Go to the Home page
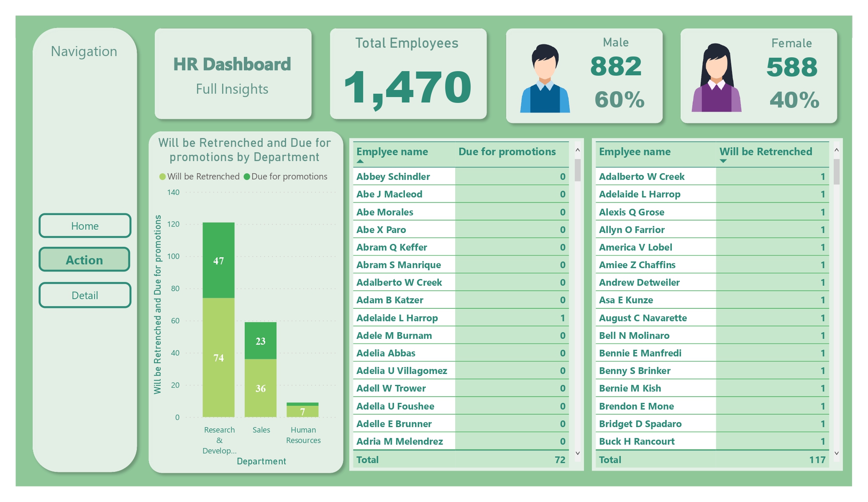 tap(85, 226)
